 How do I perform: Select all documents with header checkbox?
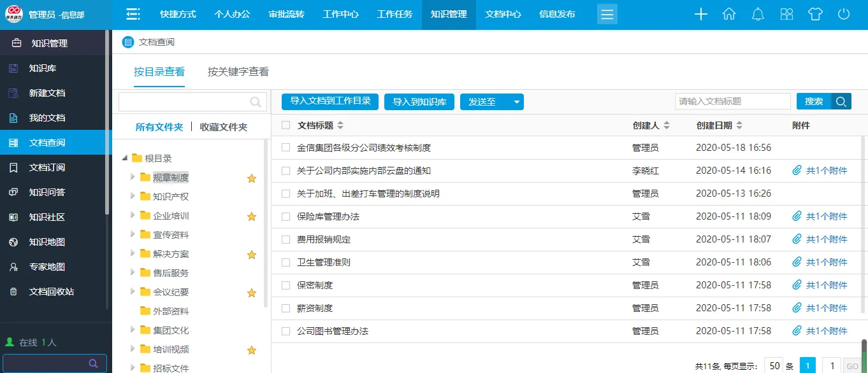click(x=286, y=125)
